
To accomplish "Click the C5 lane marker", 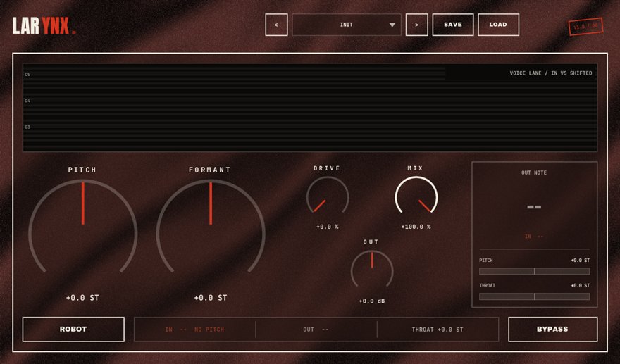I will click(27, 75).
